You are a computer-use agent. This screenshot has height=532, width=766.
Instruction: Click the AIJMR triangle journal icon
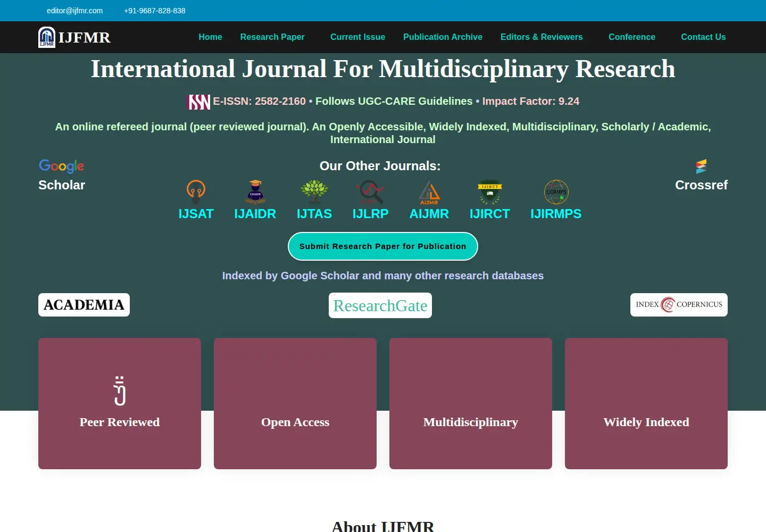(x=429, y=192)
